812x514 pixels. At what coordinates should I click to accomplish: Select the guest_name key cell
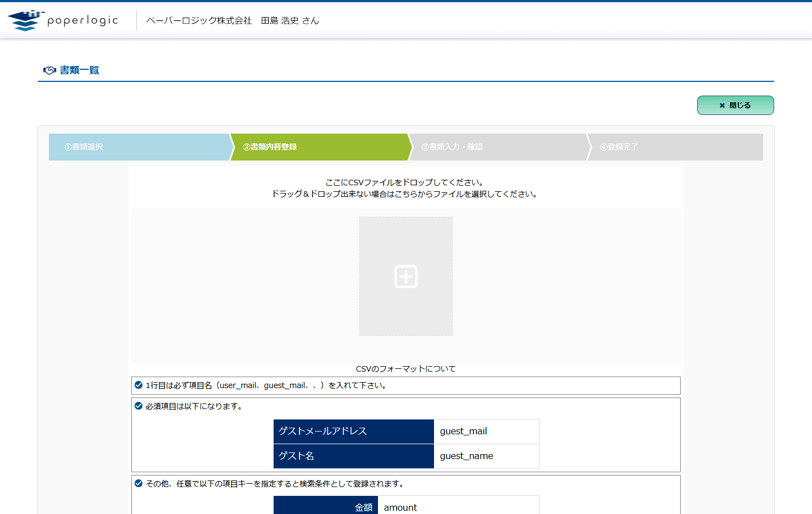486,456
